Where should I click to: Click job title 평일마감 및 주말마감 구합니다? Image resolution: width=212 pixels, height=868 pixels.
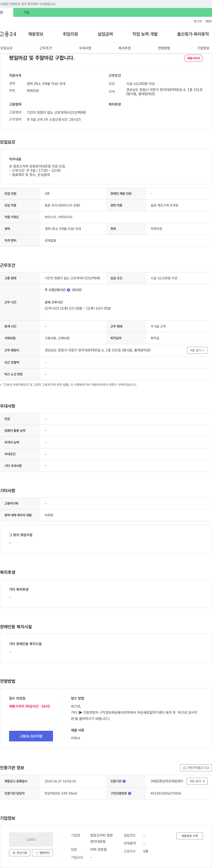[42, 58]
